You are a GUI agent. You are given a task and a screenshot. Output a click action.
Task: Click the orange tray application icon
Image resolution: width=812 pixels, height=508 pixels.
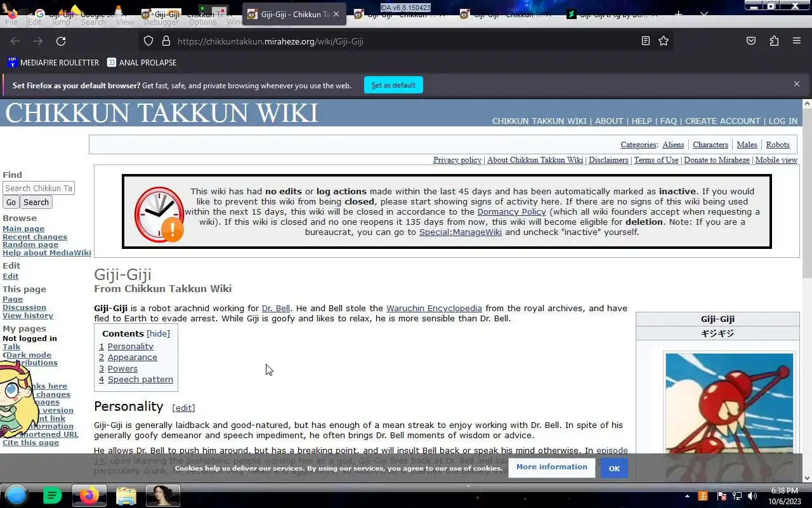click(703, 496)
